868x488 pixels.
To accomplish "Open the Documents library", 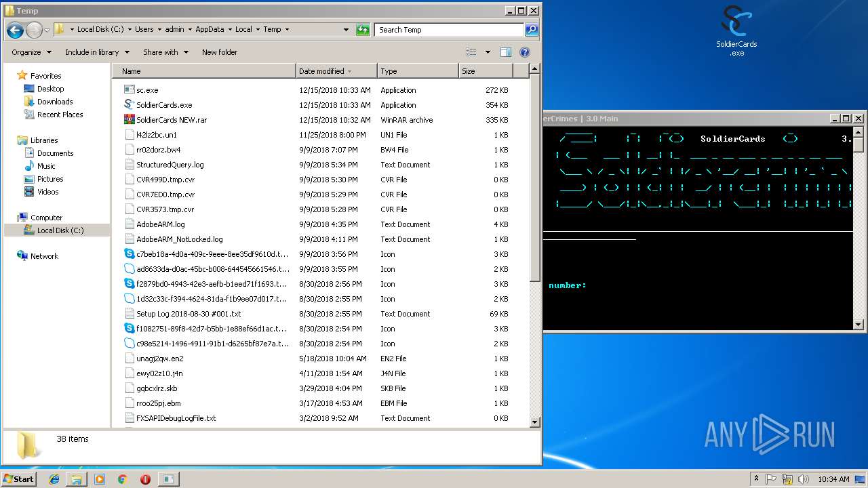I will [x=55, y=153].
